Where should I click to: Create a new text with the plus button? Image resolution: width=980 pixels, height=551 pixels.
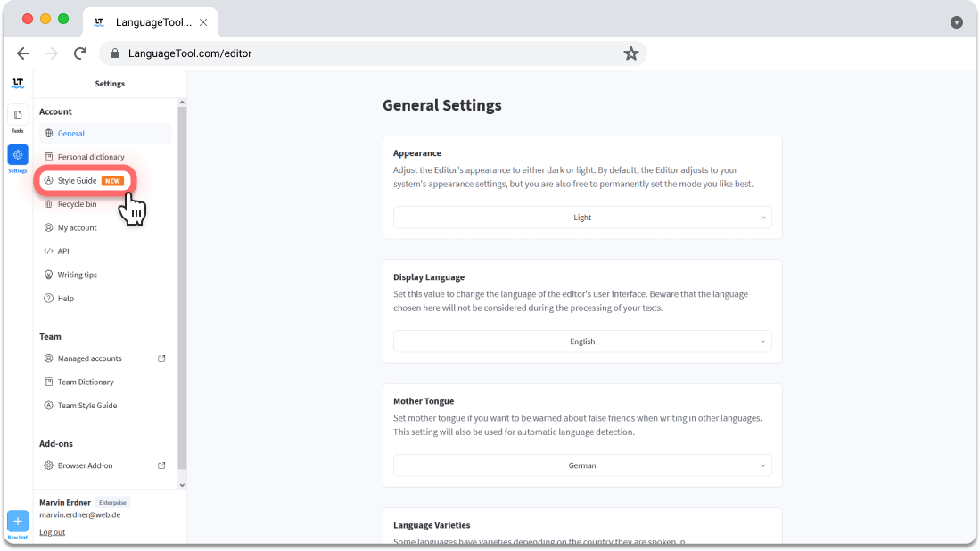(18, 521)
